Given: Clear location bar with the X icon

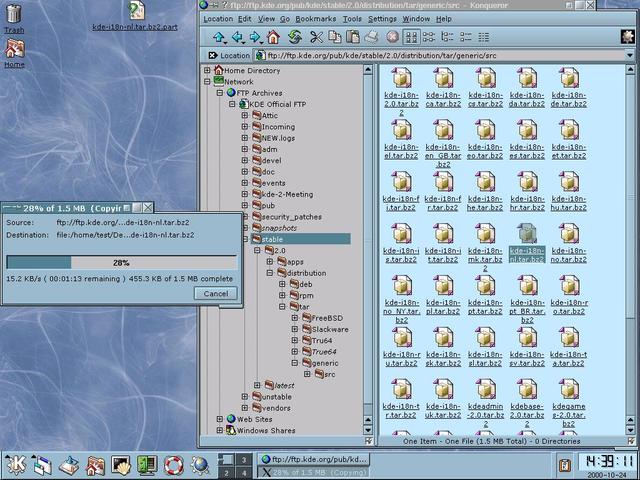Looking at the screenshot, I should pyautogui.click(x=212, y=55).
